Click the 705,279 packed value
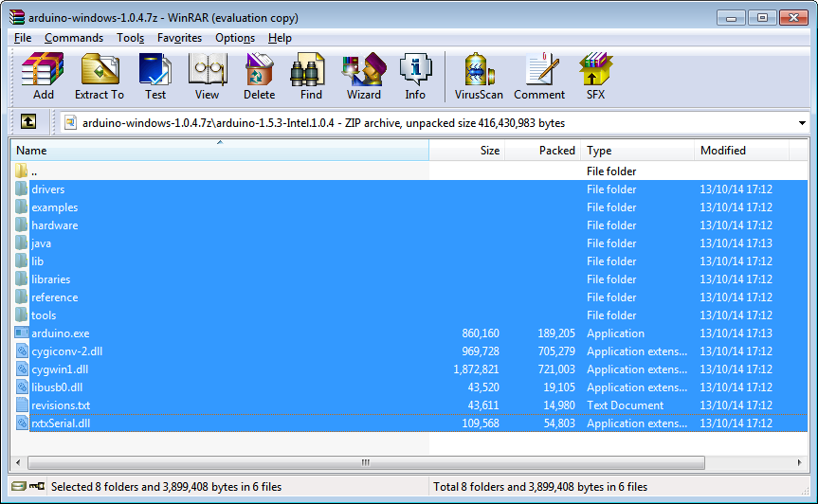 (x=556, y=351)
